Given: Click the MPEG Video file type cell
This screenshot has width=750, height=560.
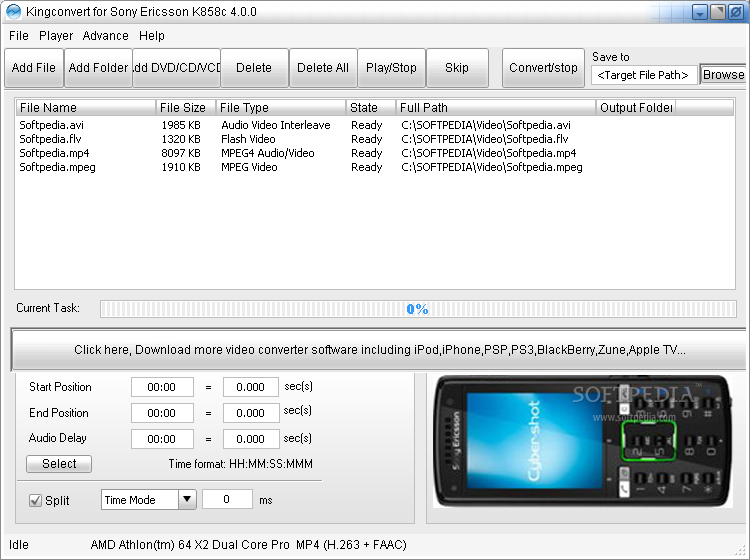Looking at the screenshot, I should 249,167.
